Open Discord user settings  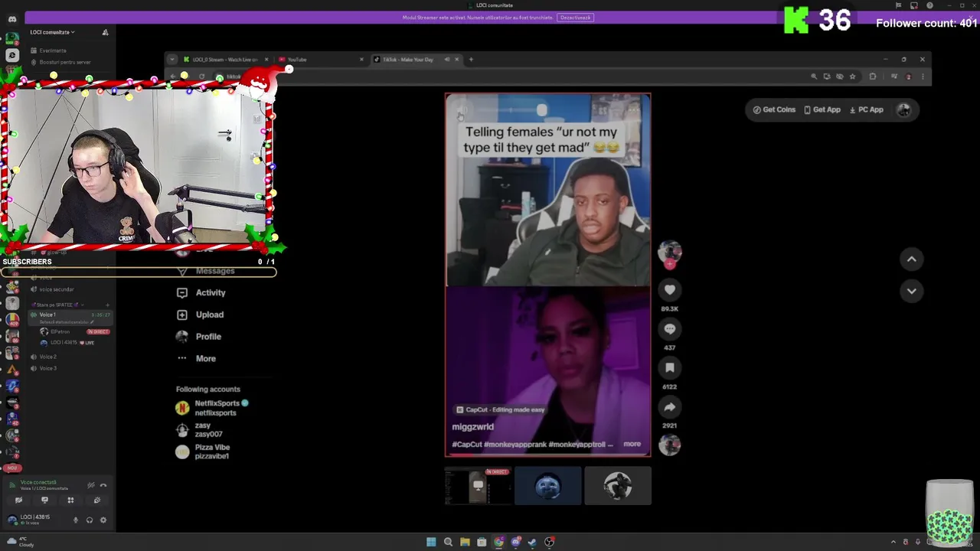click(x=103, y=520)
